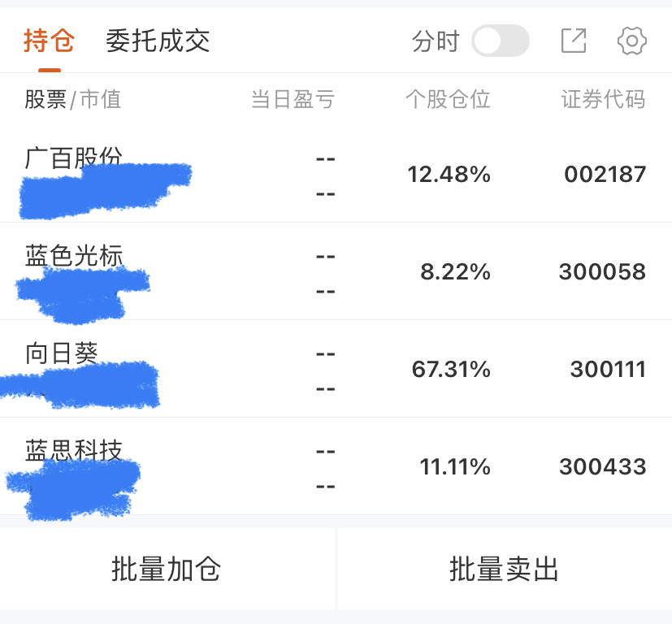Image resolution: width=672 pixels, height=624 pixels.
Task: Click the 11.11% position value
Action: click(454, 467)
